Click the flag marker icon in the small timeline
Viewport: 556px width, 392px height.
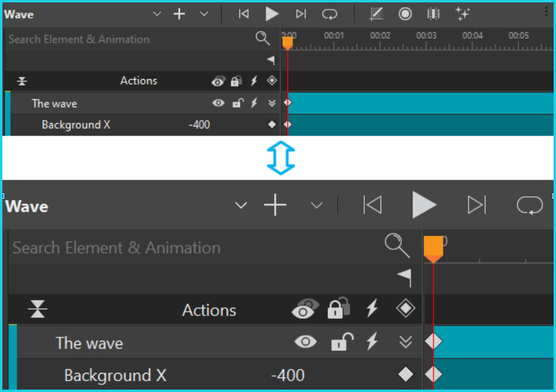coord(271,60)
